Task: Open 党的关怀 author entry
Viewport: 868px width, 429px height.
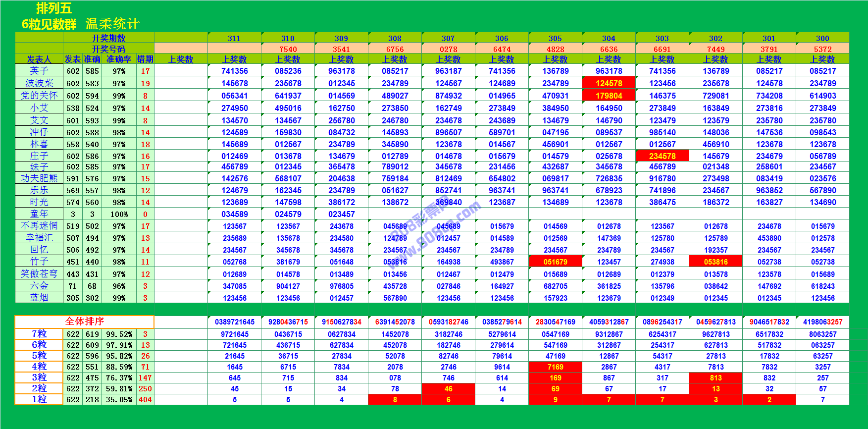Action: pos(39,96)
